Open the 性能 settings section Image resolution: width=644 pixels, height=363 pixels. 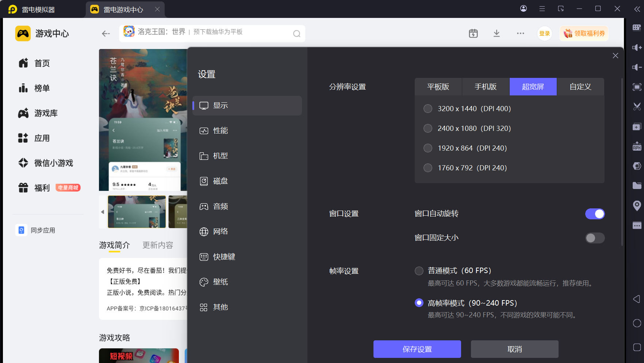click(x=221, y=131)
